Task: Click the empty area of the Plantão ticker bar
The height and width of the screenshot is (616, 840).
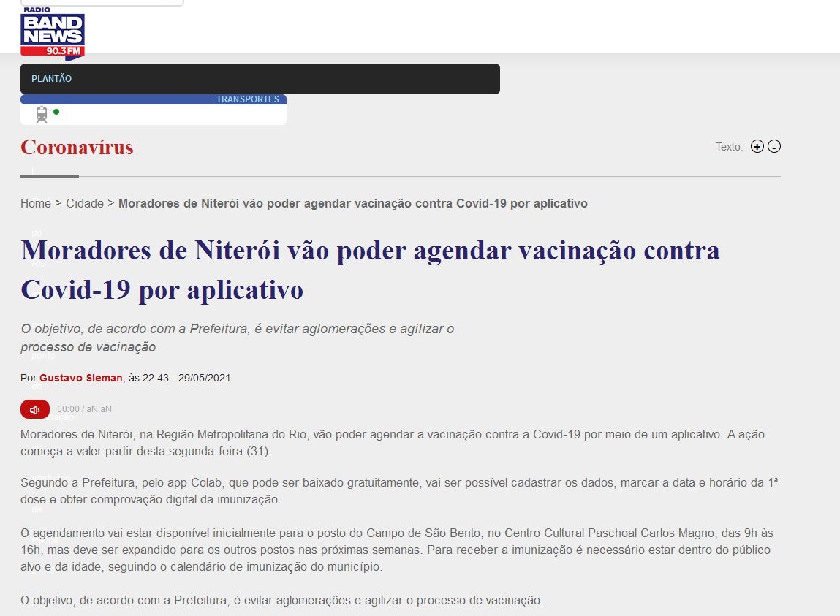Action: click(x=292, y=79)
